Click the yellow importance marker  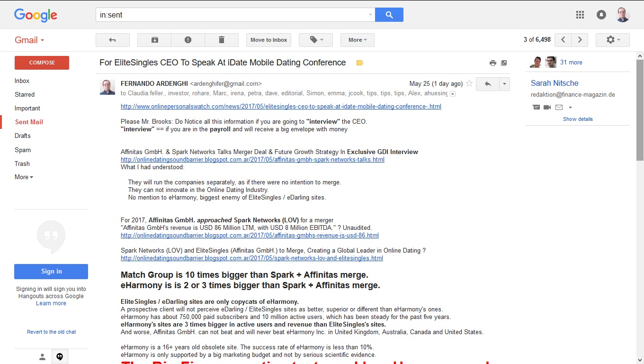pos(359,63)
